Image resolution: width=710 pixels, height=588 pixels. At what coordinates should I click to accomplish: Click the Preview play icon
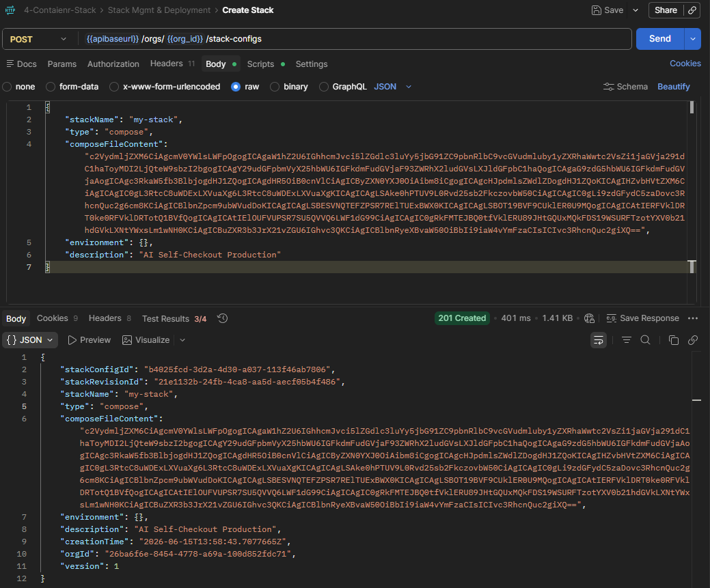click(72, 340)
